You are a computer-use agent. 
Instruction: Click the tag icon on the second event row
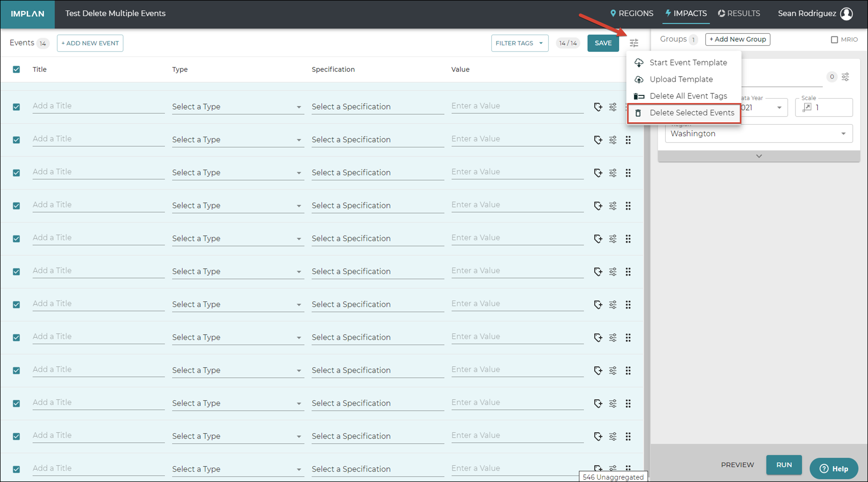(598, 140)
